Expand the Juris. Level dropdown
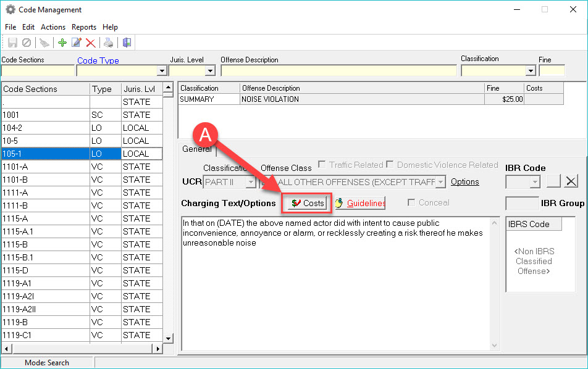 (209, 71)
